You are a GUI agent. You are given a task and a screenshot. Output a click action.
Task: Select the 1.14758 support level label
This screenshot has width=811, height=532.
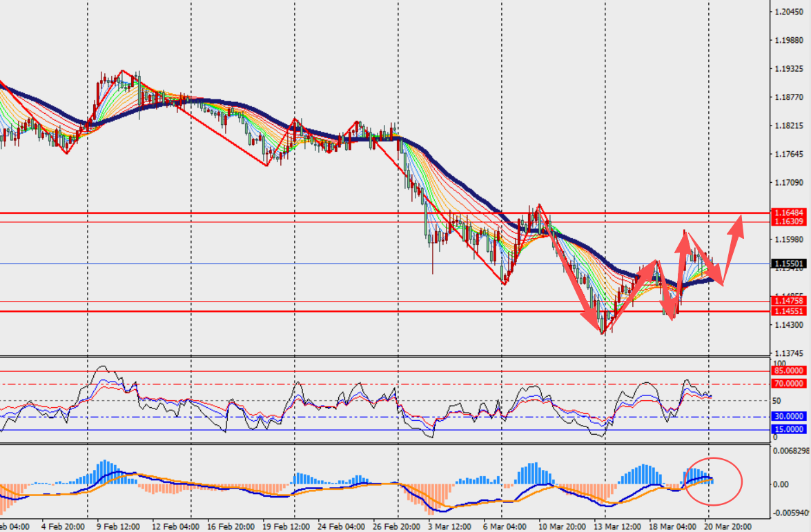point(788,301)
